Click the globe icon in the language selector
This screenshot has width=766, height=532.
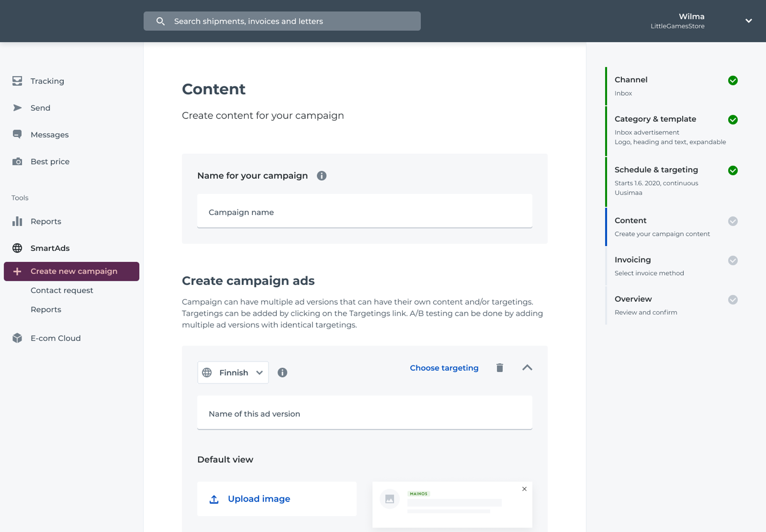click(x=207, y=373)
